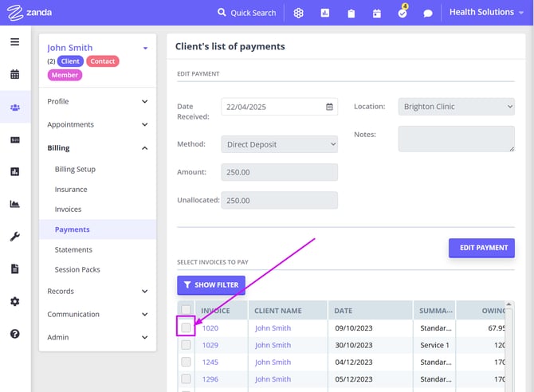The image size is (534, 392).
Task: Click the Notes text field
Action: pyautogui.click(x=457, y=139)
